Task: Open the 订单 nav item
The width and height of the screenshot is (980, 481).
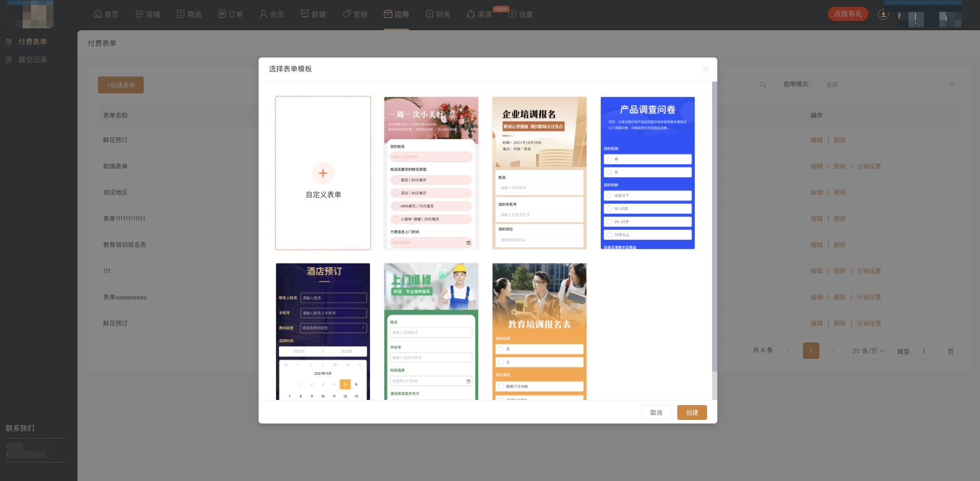Action: [x=230, y=14]
